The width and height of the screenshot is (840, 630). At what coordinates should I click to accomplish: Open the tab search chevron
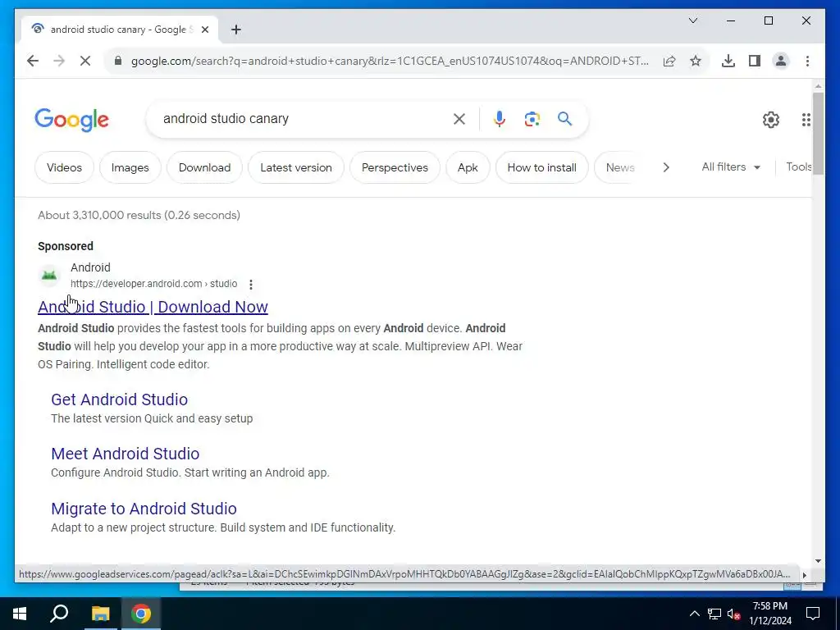692,21
